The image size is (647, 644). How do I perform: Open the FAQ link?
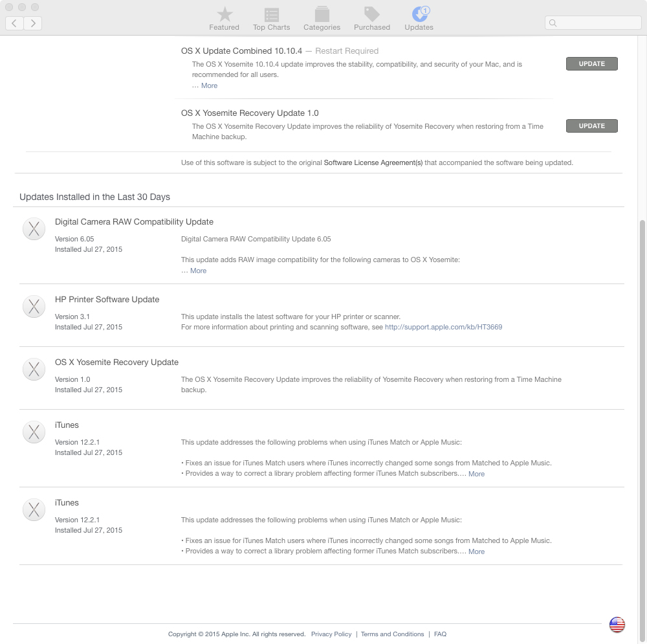[x=440, y=634]
